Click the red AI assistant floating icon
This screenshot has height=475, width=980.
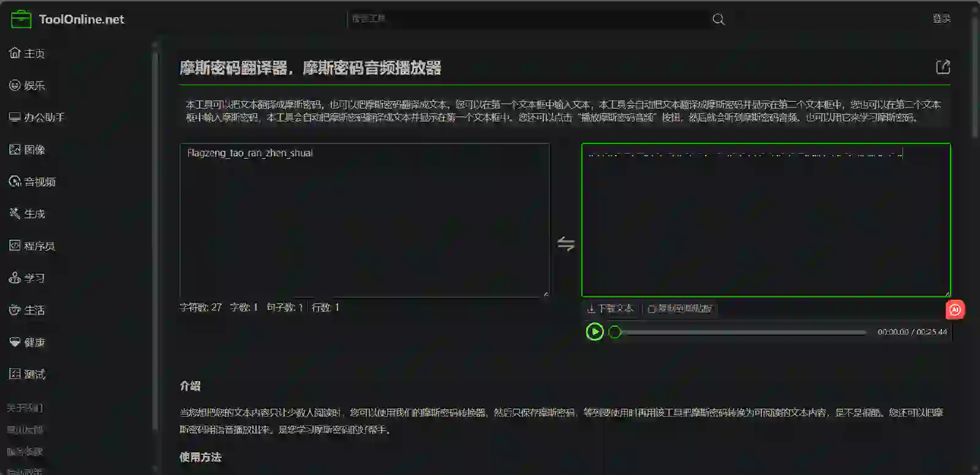pyautogui.click(x=955, y=310)
